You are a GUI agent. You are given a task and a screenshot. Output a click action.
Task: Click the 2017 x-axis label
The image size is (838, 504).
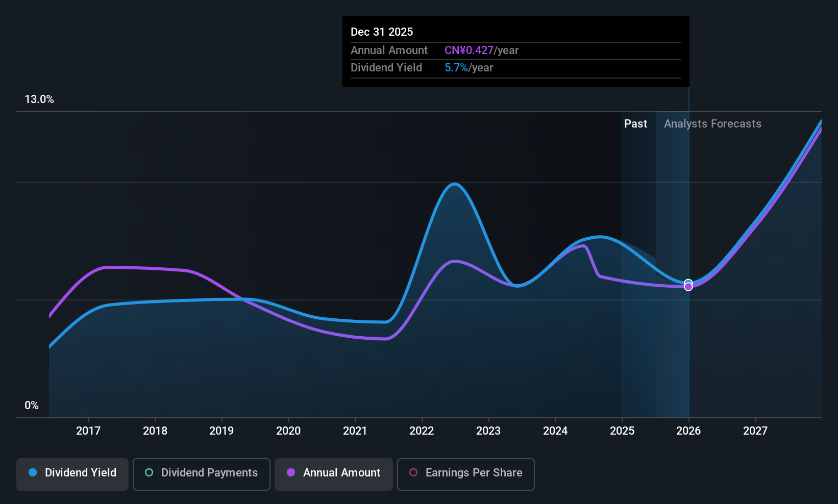(x=88, y=431)
